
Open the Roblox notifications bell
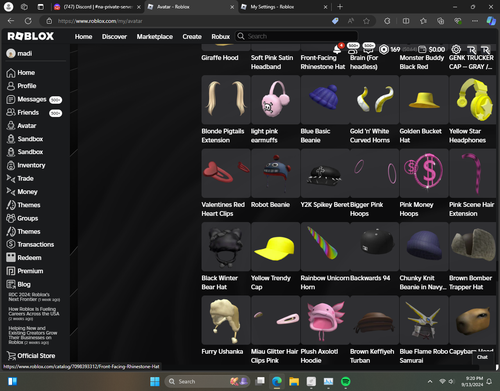coord(337,50)
